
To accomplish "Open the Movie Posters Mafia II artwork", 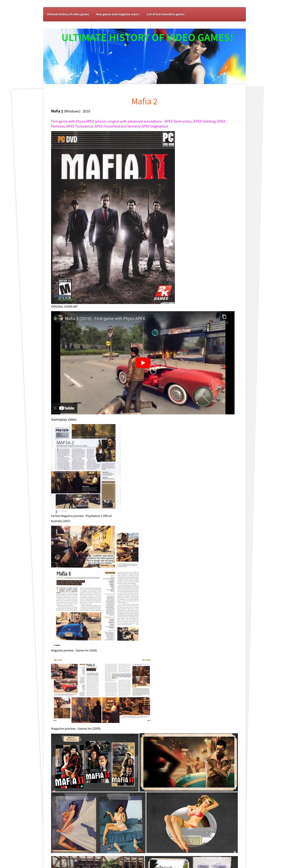I will tap(95, 763).
